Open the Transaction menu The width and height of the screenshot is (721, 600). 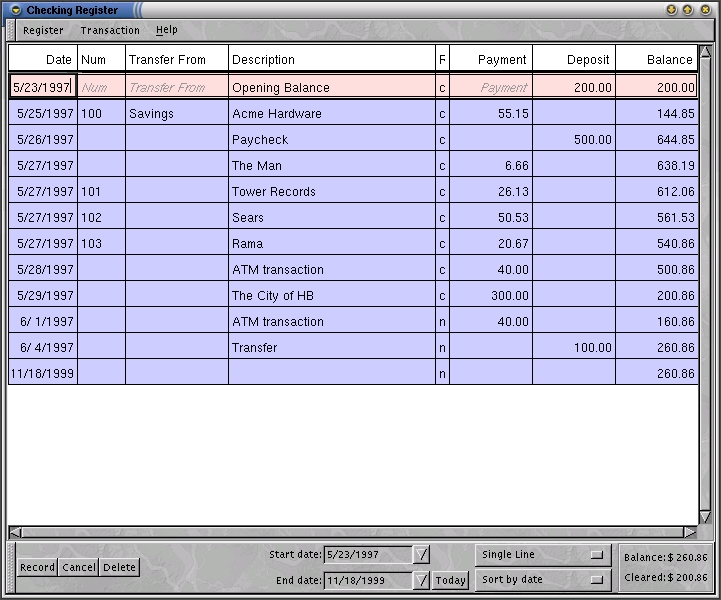coord(110,30)
